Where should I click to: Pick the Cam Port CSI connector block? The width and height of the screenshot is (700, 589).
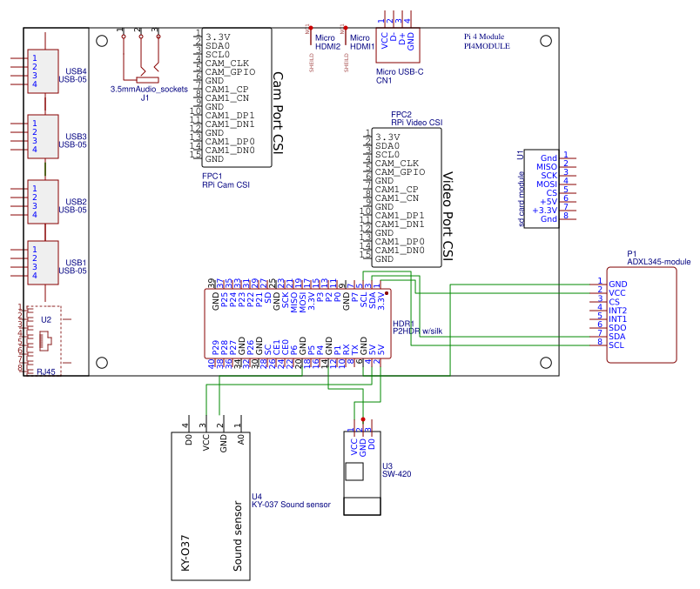(x=237, y=97)
